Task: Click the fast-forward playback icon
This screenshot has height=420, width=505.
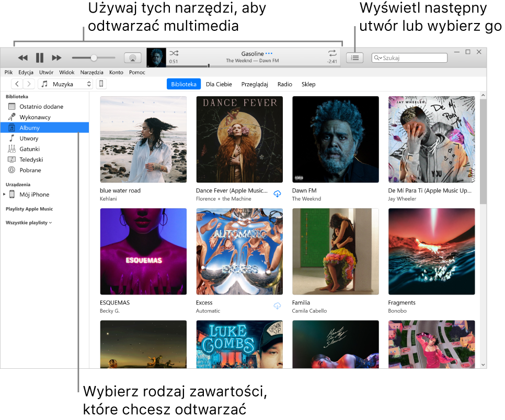Action: [x=56, y=58]
